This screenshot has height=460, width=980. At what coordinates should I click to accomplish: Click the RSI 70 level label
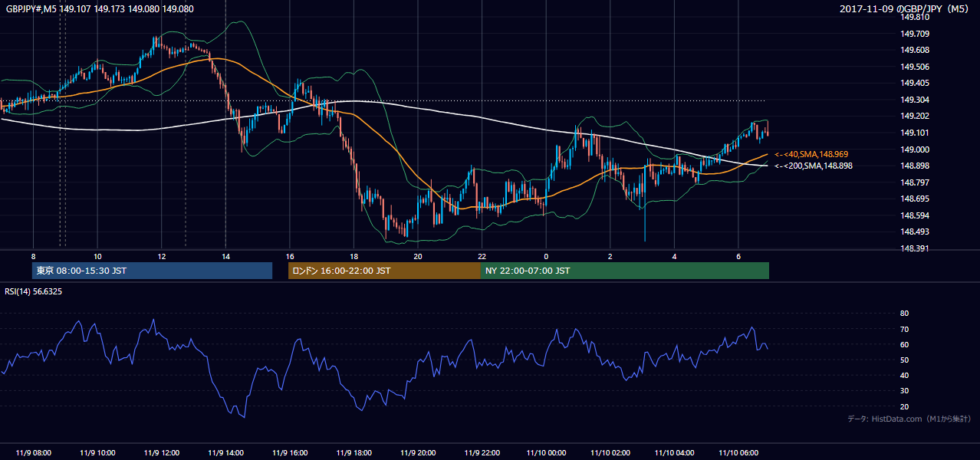[x=904, y=329]
